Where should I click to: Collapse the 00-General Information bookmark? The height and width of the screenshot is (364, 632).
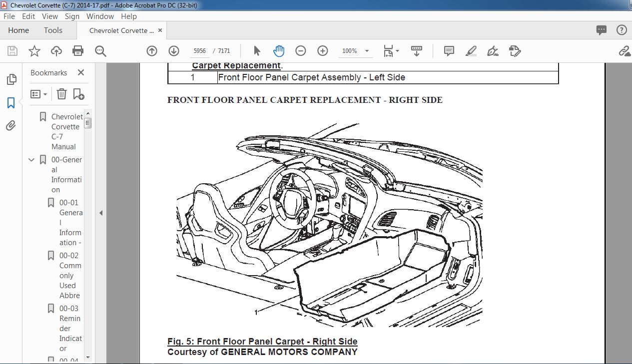click(x=31, y=160)
